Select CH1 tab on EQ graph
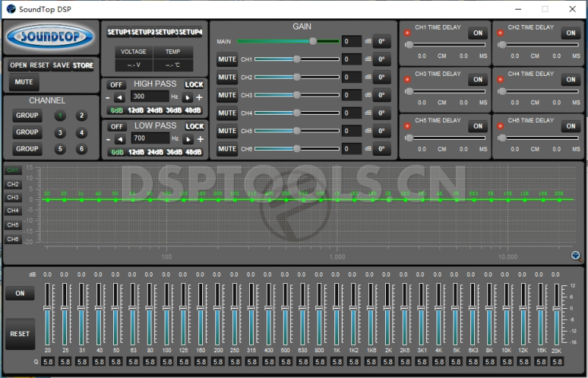588x378 pixels. click(x=12, y=170)
